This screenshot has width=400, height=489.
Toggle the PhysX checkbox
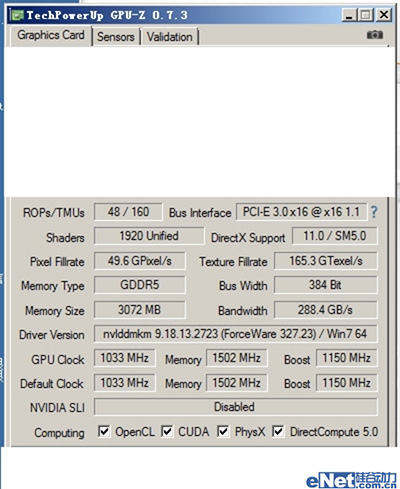[223, 432]
